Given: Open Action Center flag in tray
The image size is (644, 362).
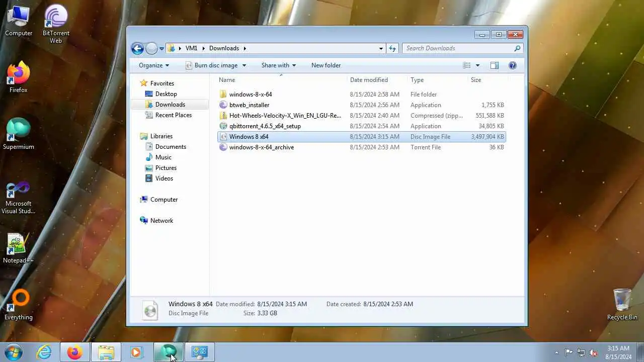Looking at the screenshot, I should pos(569,352).
